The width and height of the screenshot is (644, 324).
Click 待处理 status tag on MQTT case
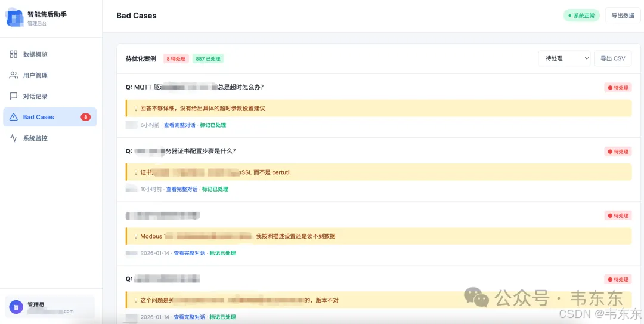point(618,88)
